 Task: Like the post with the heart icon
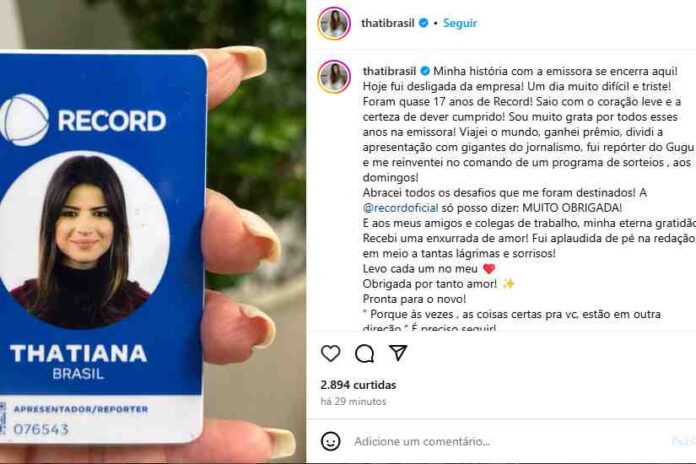331,353
